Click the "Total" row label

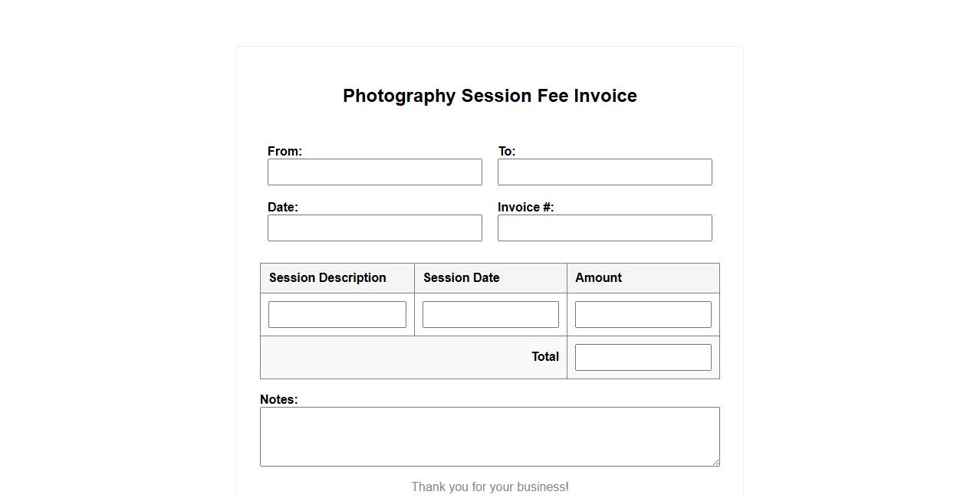pos(545,357)
